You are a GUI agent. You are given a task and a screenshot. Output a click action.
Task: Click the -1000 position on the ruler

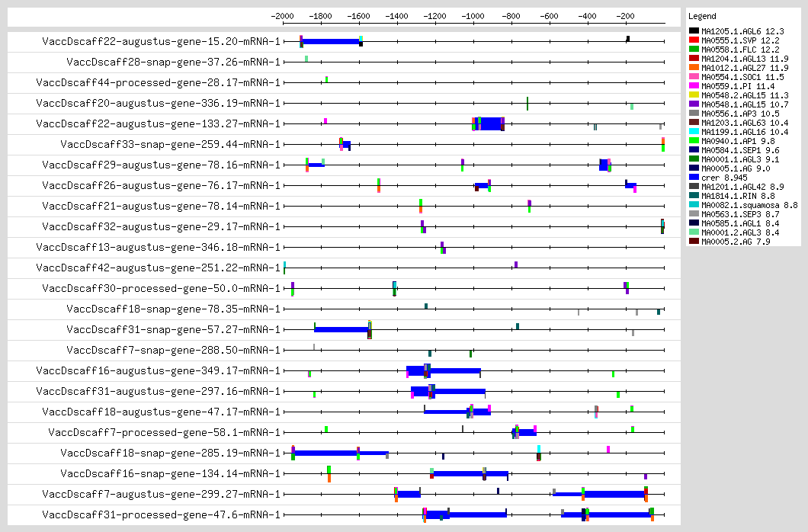(473, 15)
